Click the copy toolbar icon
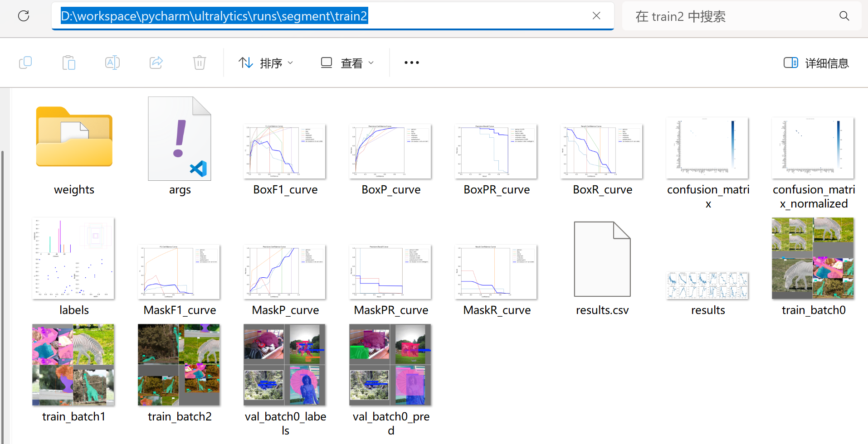Viewport: 868px width, 444px height. 25,63
